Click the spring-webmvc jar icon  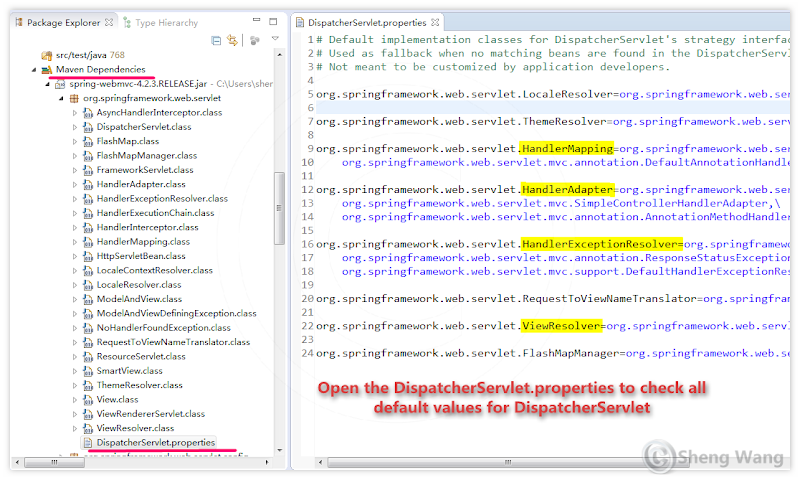click(x=60, y=84)
